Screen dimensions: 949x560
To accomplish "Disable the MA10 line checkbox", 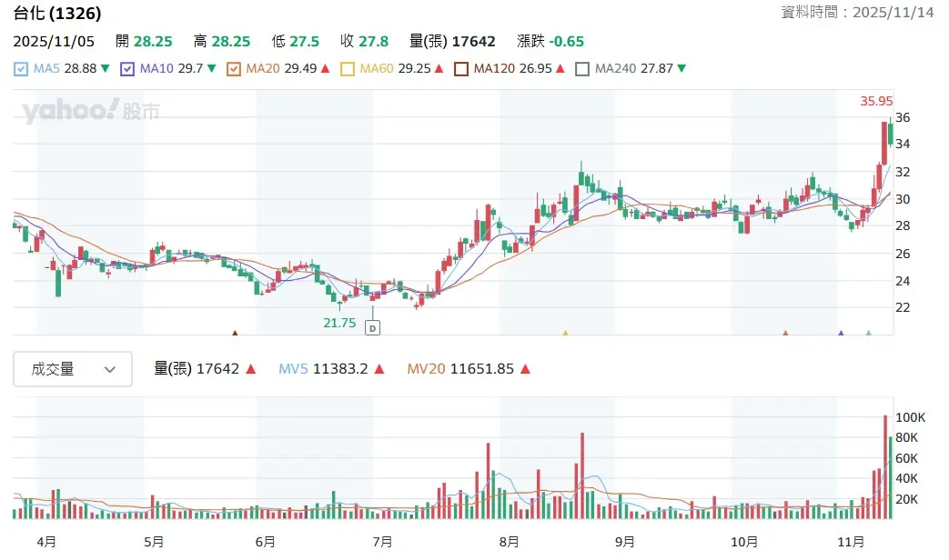I will tap(127, 68).
